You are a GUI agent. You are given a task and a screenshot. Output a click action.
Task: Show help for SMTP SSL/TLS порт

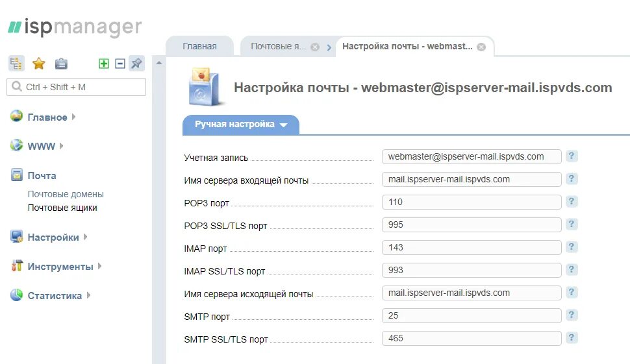[572, 337]
